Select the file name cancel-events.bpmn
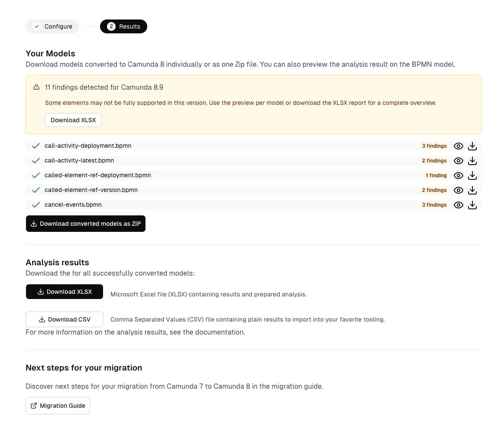 pyautogui.click(x=73, y=205)
